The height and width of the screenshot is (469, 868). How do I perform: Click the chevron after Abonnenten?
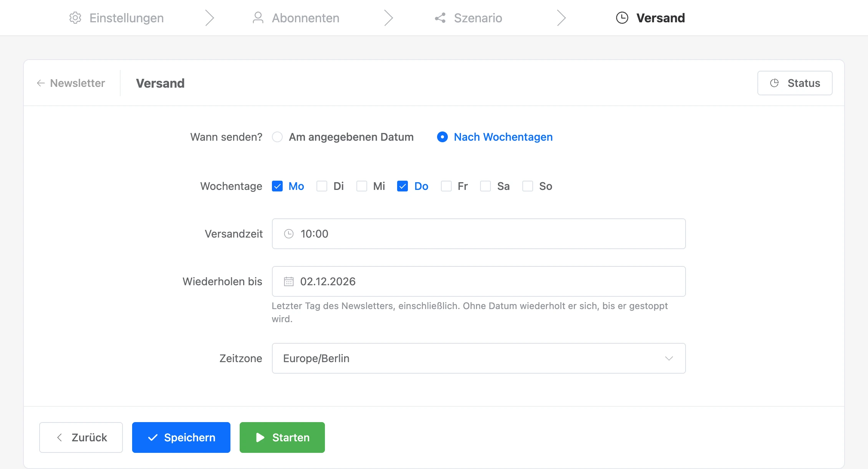[389, 18]
